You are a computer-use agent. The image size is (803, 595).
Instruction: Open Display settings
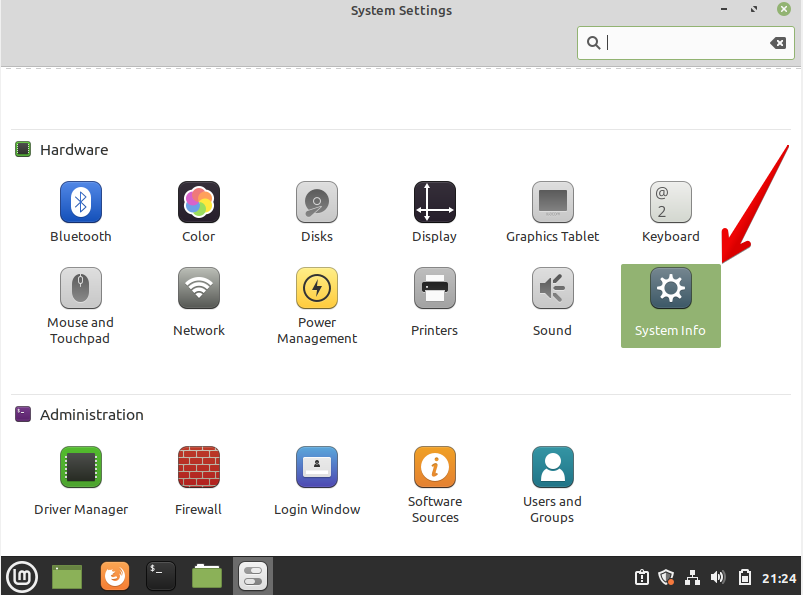tap(434, 212)
